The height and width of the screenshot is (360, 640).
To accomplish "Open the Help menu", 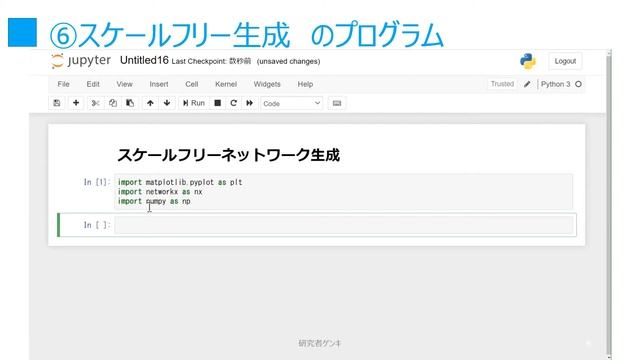I will pos(305,84).
